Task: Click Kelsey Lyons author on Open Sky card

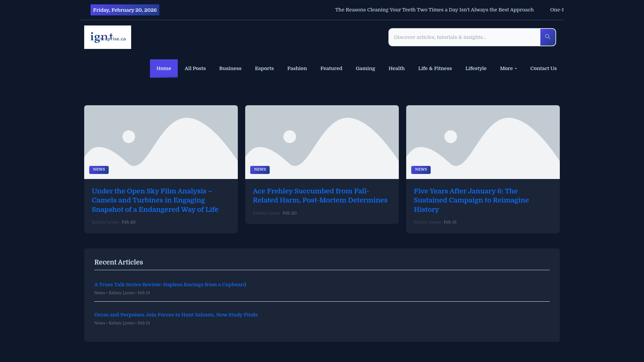Action: tap(105, 222)
